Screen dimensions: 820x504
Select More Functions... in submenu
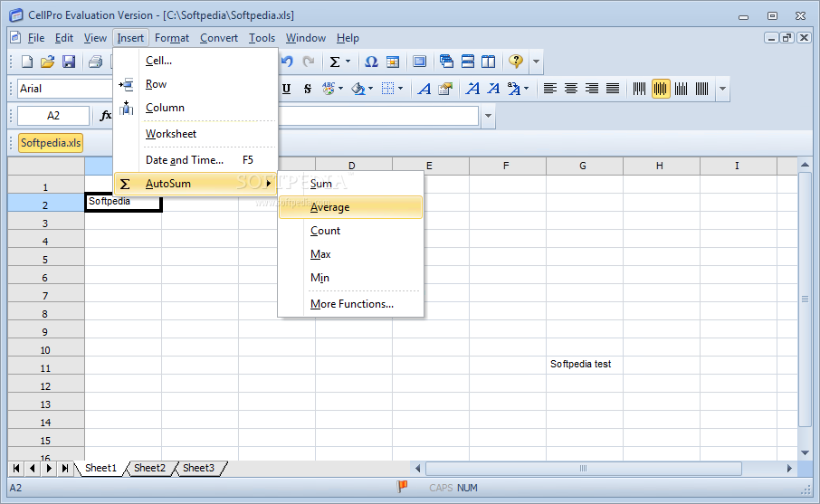[x=350, y=304]
